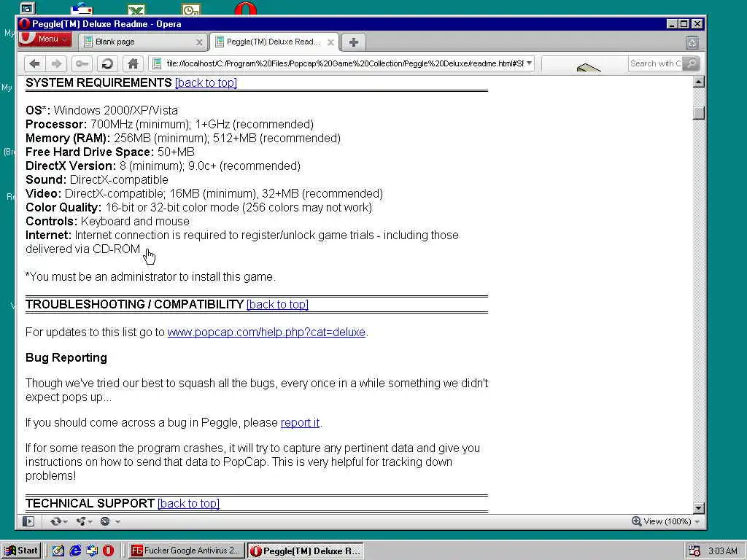This screenshot has width=747, height=560.
Task: Click the Excel desktop shortcut icon
Action: (x=136, y=9)
